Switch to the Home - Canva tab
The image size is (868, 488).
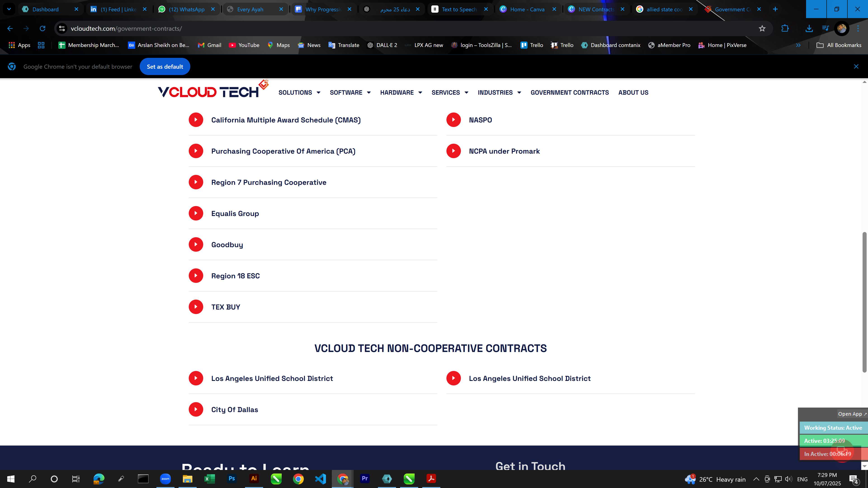pos(527,9)
